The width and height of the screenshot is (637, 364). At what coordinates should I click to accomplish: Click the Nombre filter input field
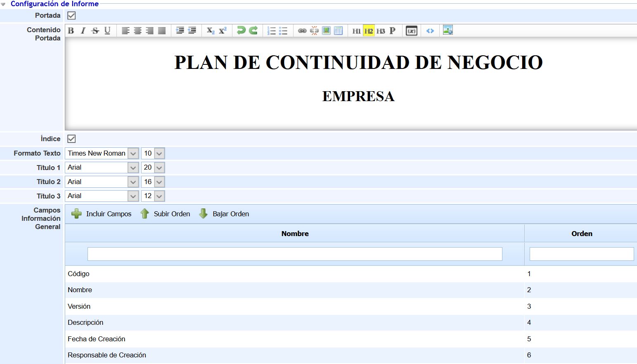pos(294,254)
